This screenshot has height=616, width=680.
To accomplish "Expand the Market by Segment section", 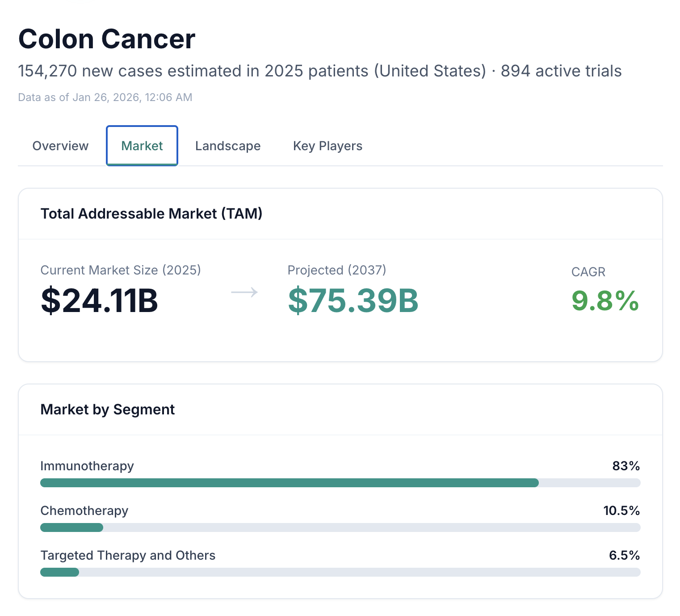I will (108, 409).
